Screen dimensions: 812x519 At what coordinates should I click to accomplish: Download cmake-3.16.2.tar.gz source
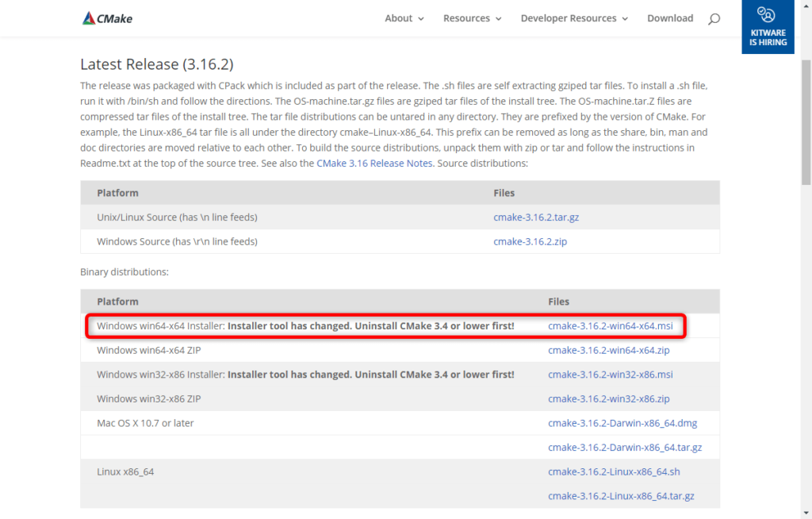click(536, 217)
